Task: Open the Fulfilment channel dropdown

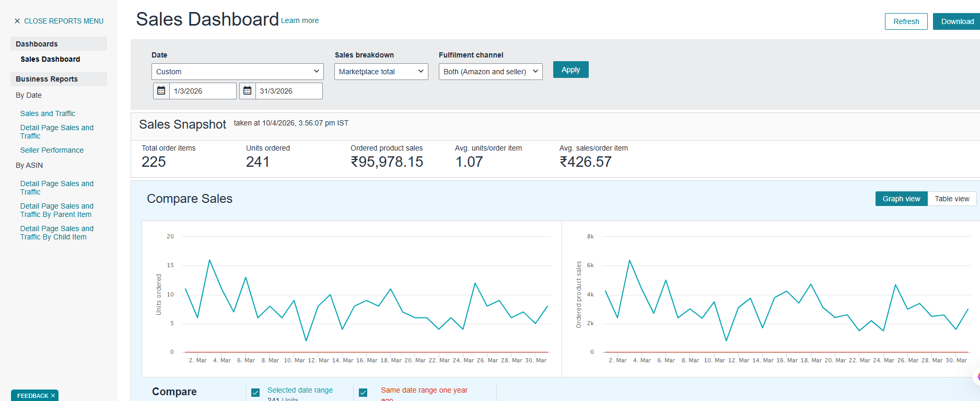Action: [490, 72]
